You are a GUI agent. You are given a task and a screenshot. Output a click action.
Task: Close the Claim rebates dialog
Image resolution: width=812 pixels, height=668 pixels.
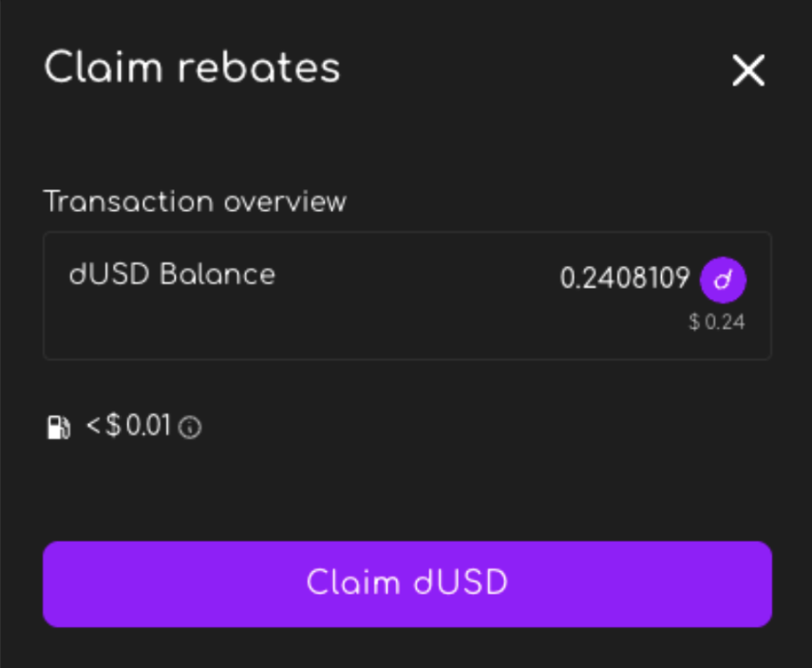pyautogui.click(x=748, y=70)
